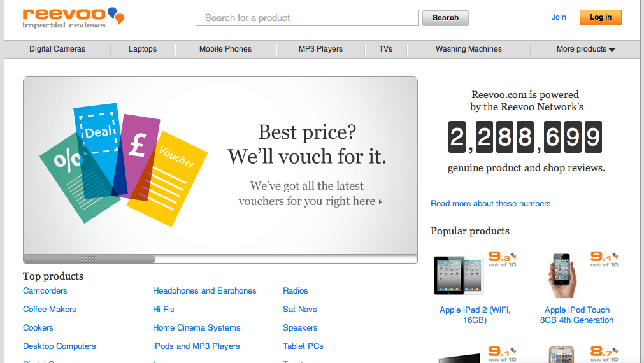The image size is (644, 363).
Task: Click the Log in button
Action: [x=601, y=17]
